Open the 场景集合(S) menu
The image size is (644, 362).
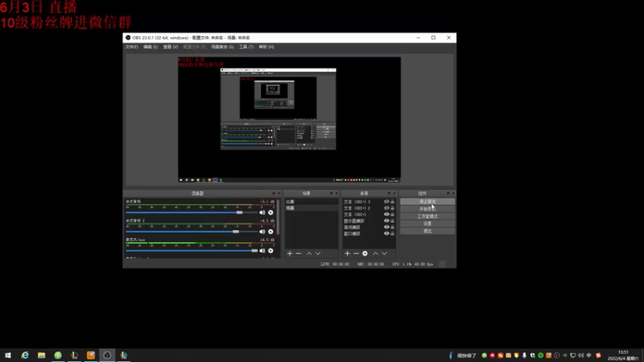(x=222, y=47)
